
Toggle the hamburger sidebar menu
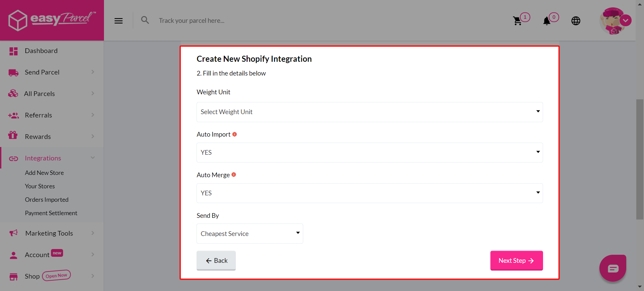(118, 21)
